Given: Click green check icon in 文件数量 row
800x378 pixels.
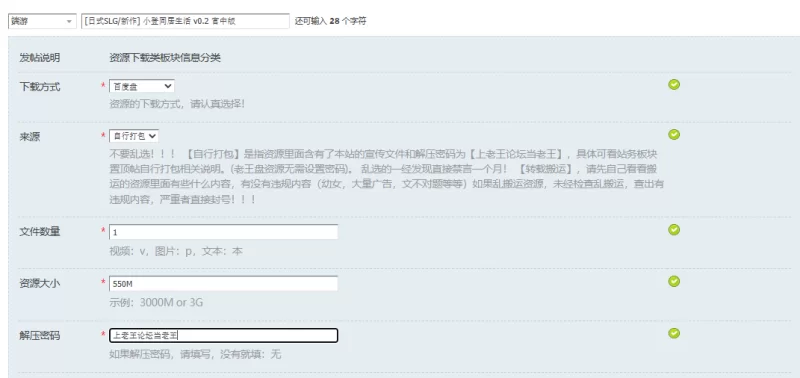Looking at the screenshot, I should [674, 230].
